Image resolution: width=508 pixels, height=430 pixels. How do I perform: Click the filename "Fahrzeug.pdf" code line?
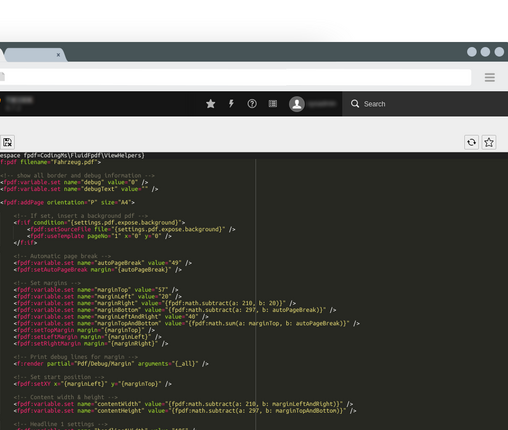(x=50, y=162)
